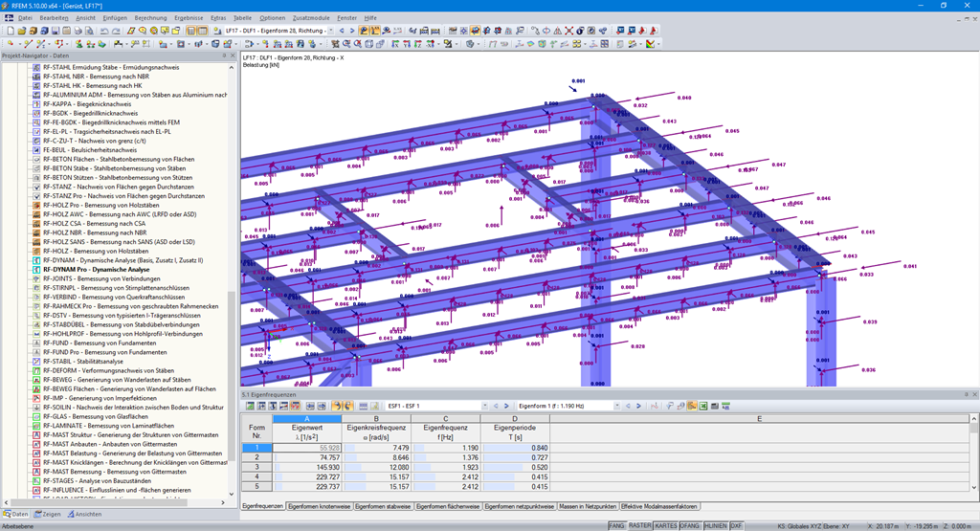Redo the last action
This screenshot has height=531, width=980.
116,30
